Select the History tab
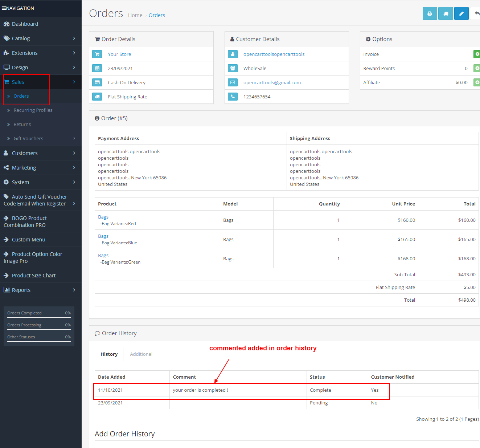 tap(109, 354)
